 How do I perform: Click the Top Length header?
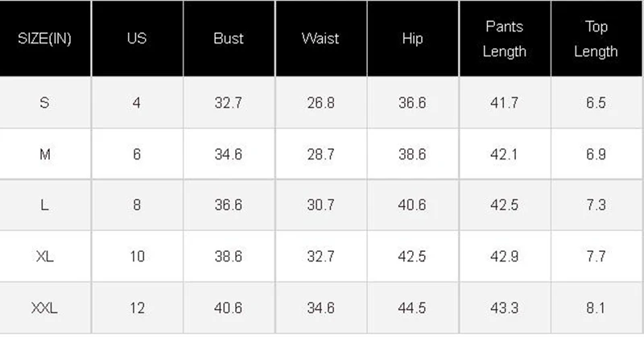click(597, 39)
